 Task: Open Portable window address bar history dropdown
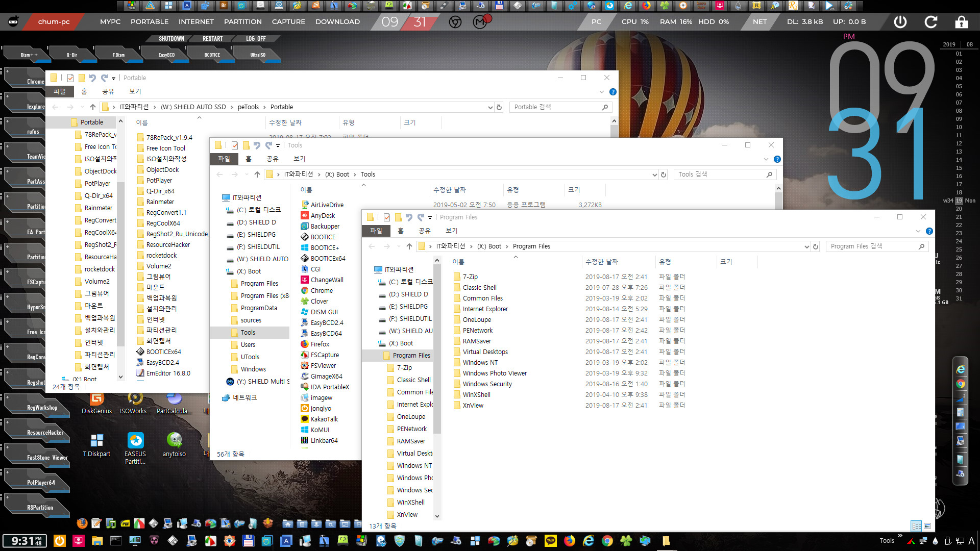point(490,107)
